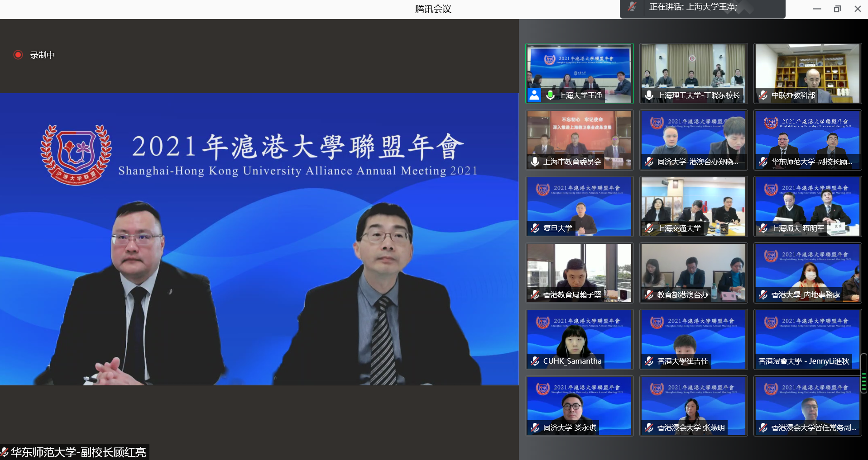The image size is (868, 460).
Task: Click the green microphone icon beside 上海大学王净
Action: [550, 95]
